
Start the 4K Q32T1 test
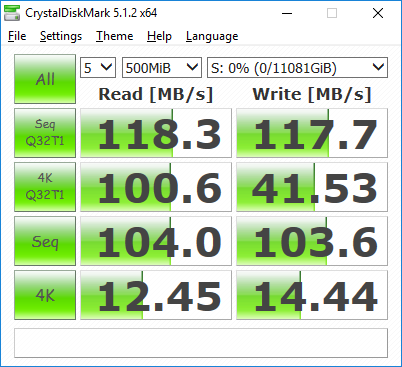(45, 187)
